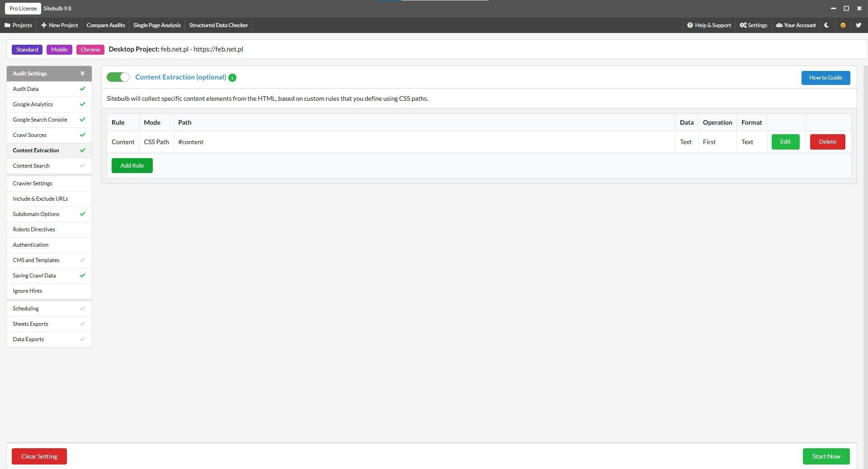Collapse the Audit Settings double-chevron
The height and width of the screenshot is (469, 868).
82,73
